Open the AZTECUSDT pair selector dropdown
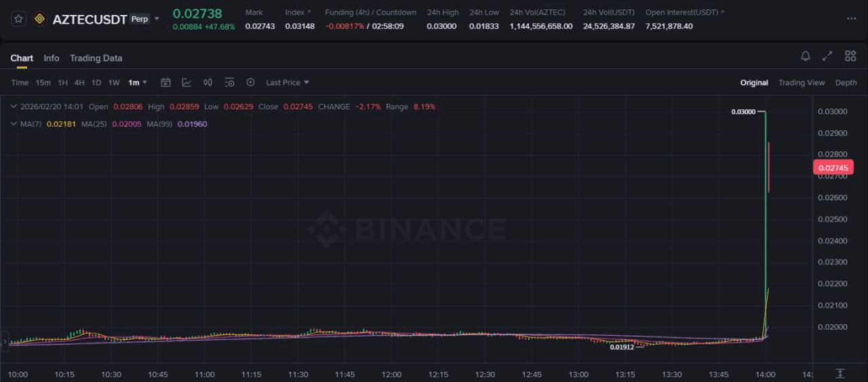Screen dimensions: 868x382 [157, 19]
